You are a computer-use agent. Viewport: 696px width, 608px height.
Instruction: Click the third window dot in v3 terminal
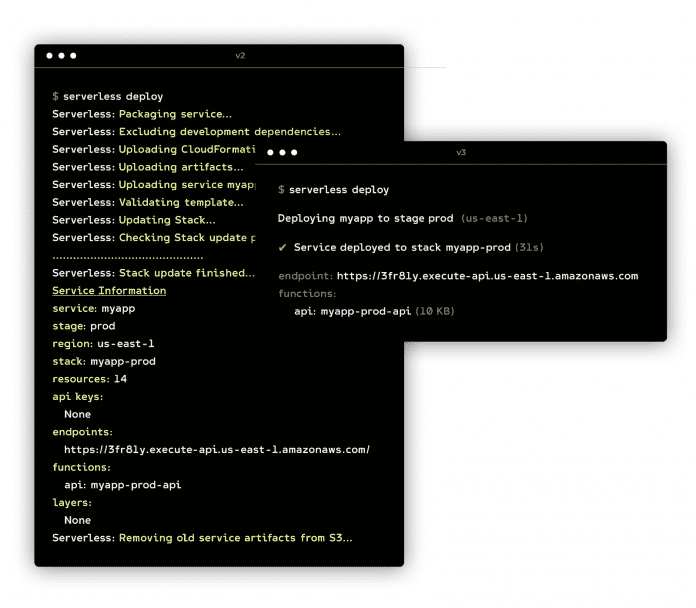point(294,153)
